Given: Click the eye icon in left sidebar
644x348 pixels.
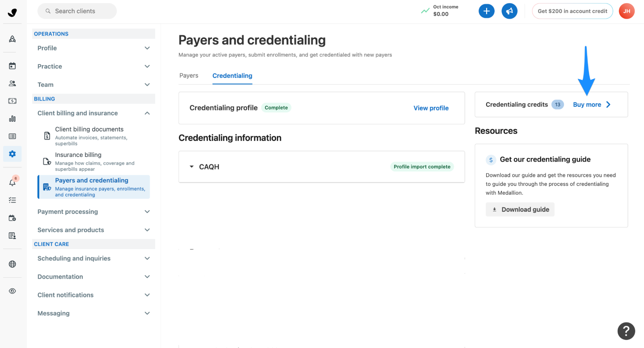Looking at the screenshot, I should click(12, 291).
